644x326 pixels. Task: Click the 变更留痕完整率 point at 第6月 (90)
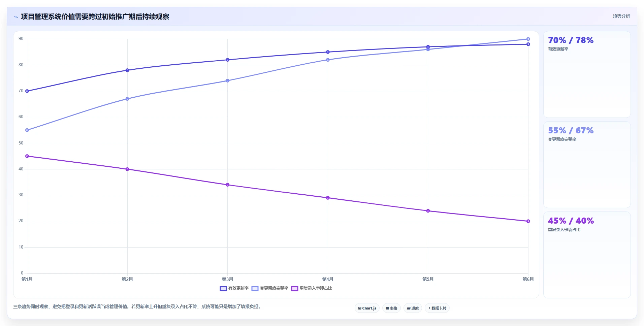pos(528,39)
